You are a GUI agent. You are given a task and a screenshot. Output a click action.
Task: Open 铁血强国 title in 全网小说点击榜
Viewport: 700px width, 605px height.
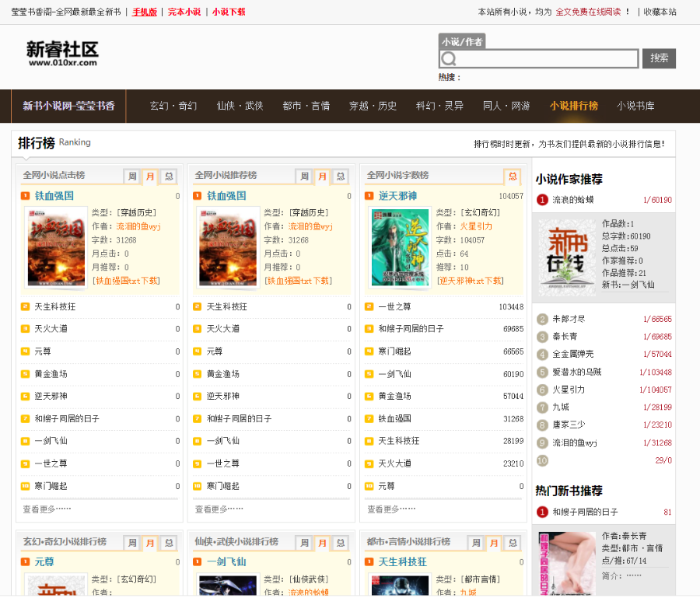[54, 195]
